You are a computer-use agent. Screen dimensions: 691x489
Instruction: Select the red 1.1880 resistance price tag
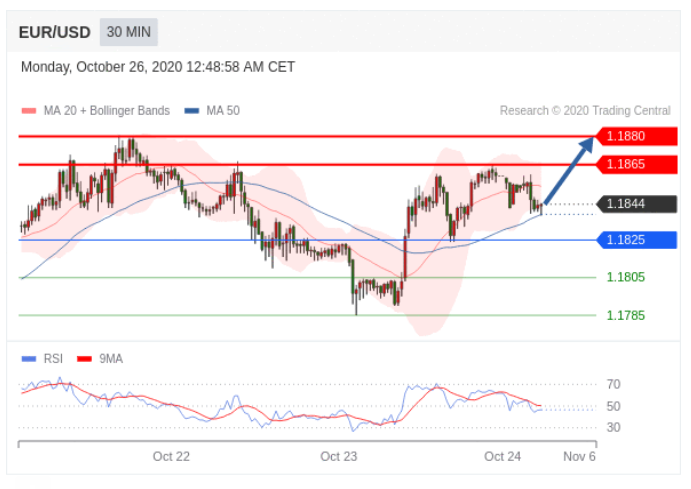pyautogui.click(x=636, y=136)
